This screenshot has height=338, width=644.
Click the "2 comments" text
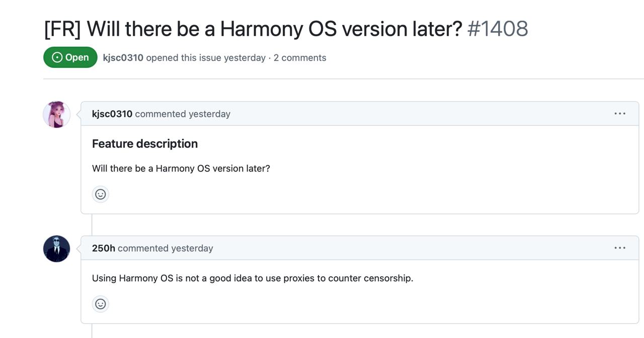click(300, 58)
